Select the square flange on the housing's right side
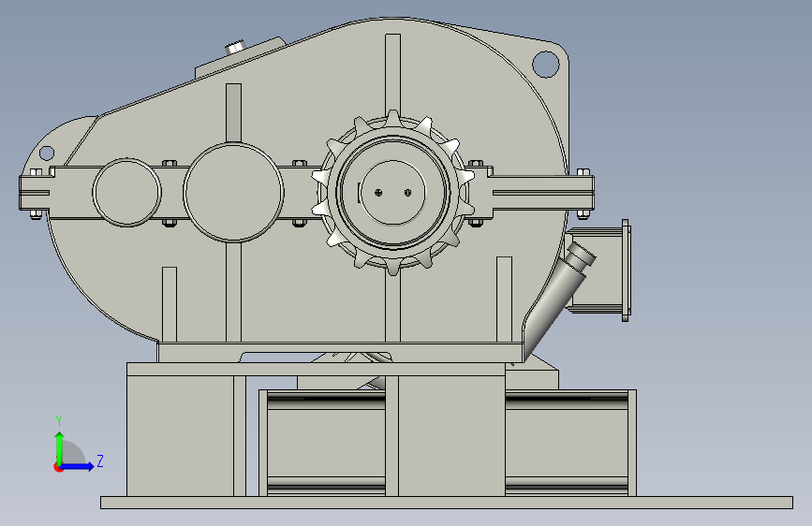The height and width of the screenshot is (526, 812). coord(625,270)
